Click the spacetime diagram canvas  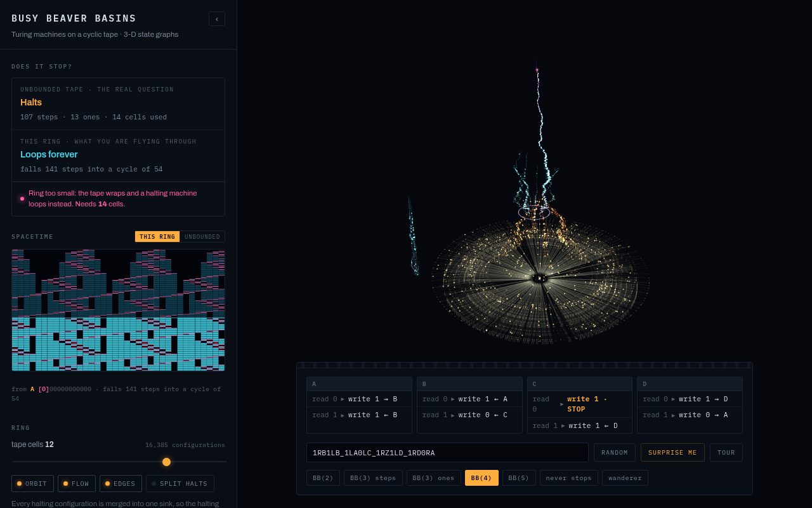(118, 310)
